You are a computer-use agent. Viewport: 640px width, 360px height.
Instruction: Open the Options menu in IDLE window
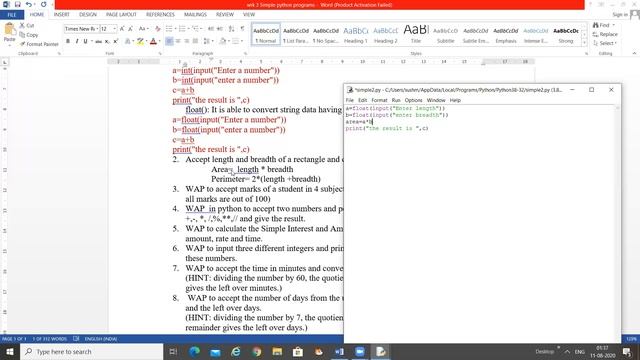click(x=413, y=100)
